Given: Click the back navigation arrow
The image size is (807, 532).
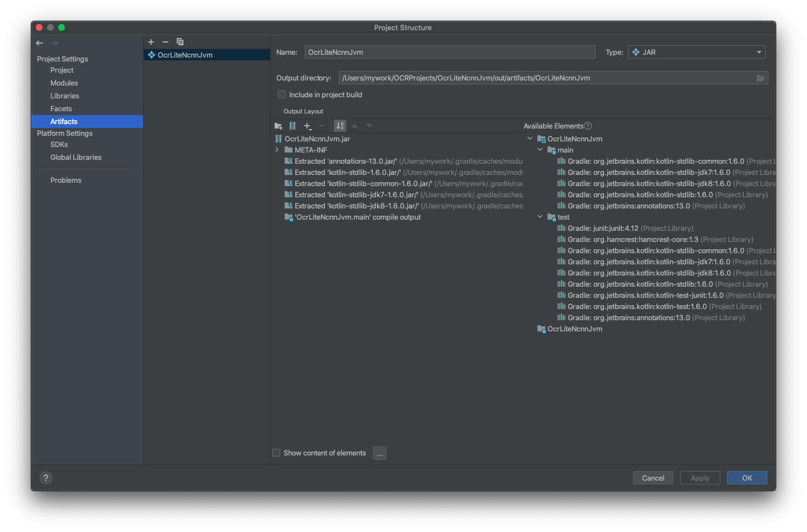Looking at the screenshot, I should 39,43.
